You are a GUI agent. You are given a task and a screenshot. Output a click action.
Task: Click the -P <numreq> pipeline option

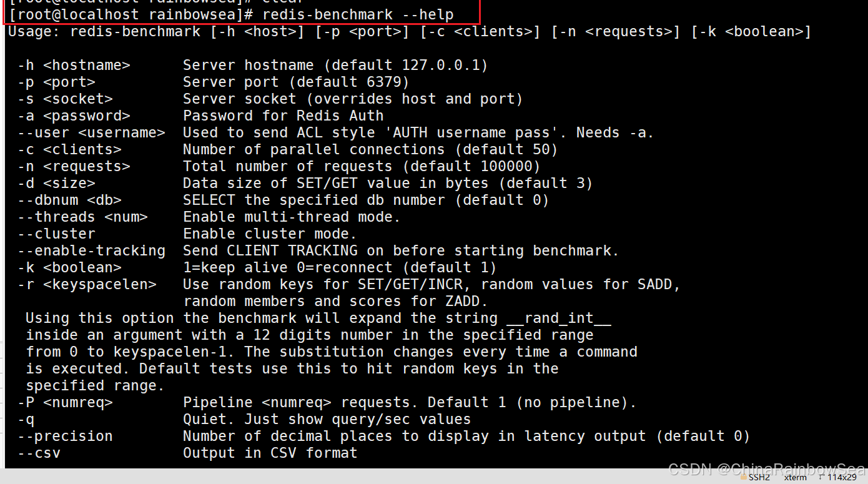(65, 402)
